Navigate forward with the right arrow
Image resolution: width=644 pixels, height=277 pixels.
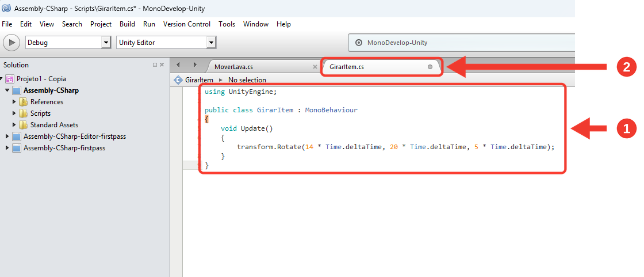(x=195, y=65)
